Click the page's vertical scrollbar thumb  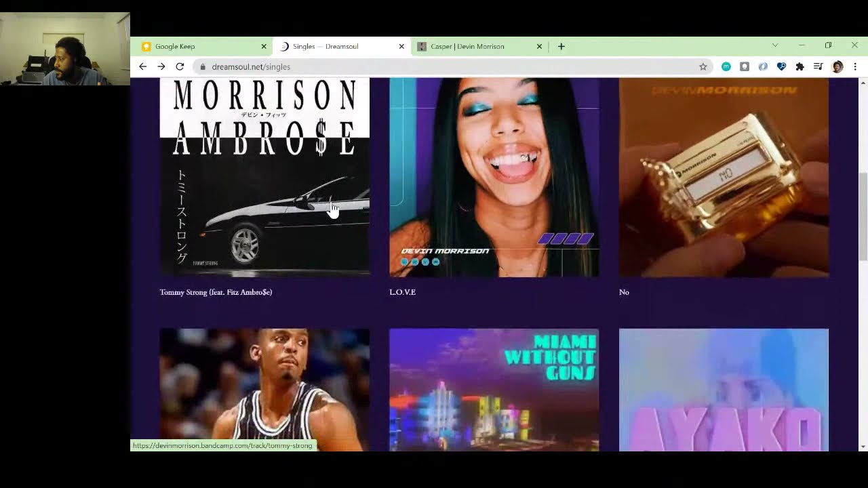click(863, 216)
